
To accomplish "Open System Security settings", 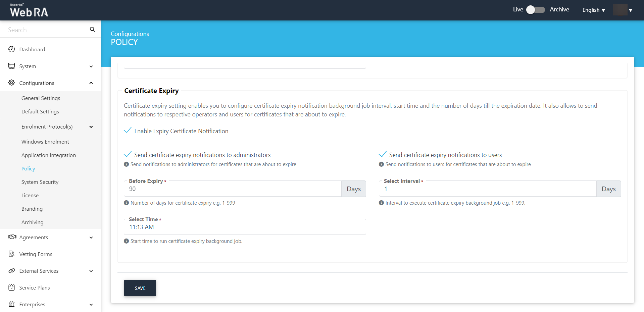I will pos(40,182).
